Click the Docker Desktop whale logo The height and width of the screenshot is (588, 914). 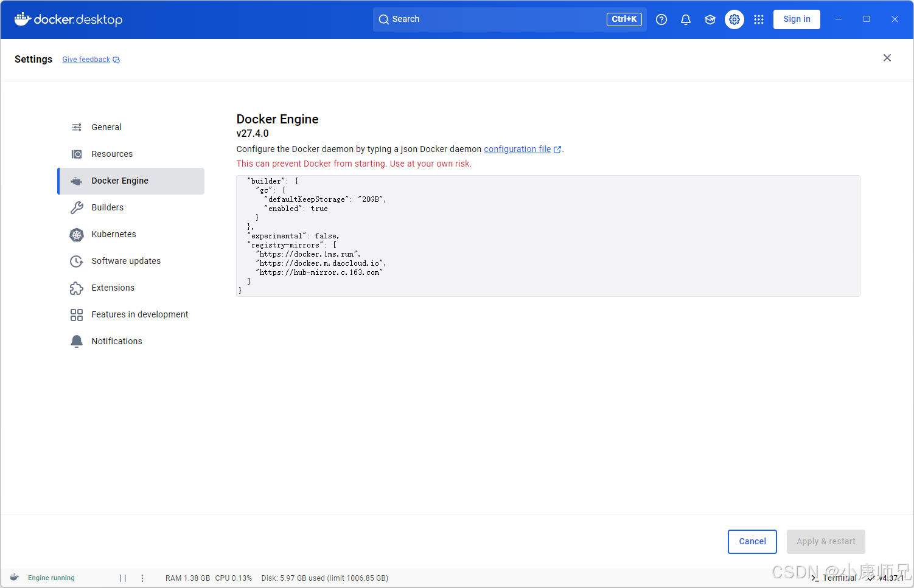68,19
